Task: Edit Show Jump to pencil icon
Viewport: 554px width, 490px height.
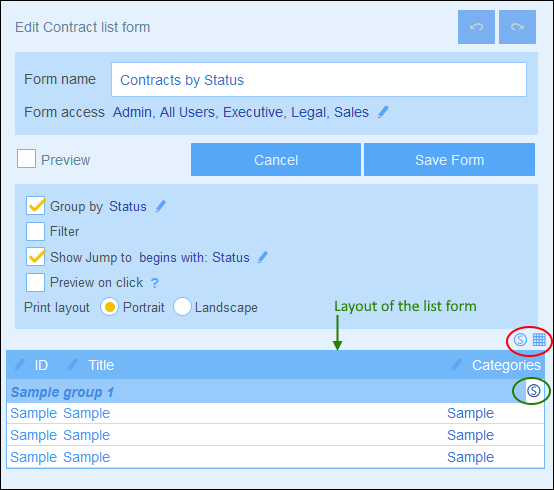Action: pyautogui.click(x=263, y=257)
